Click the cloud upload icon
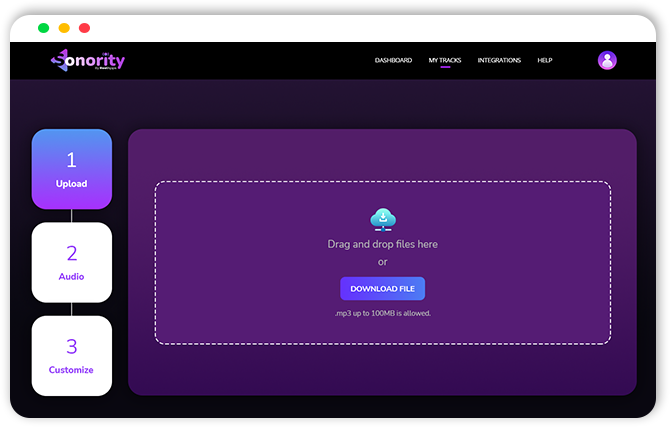This screenshot has width=670, height=427. coord(382,219)
